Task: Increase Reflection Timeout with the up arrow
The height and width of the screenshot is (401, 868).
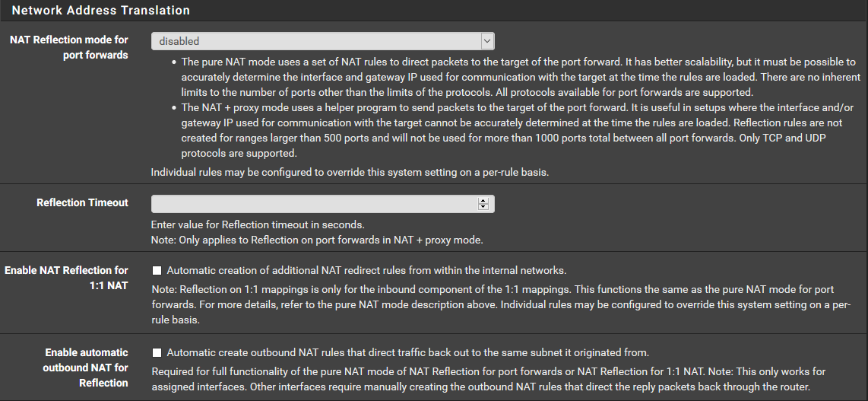Action: click(x=483, y=201)
